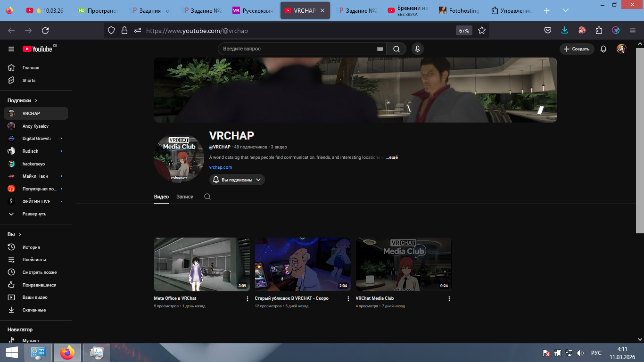Play the Старый ублюдок В VRCHAT thumbnail
The height and width of the screenshot is (362, 644).
[x=303, y=264]
